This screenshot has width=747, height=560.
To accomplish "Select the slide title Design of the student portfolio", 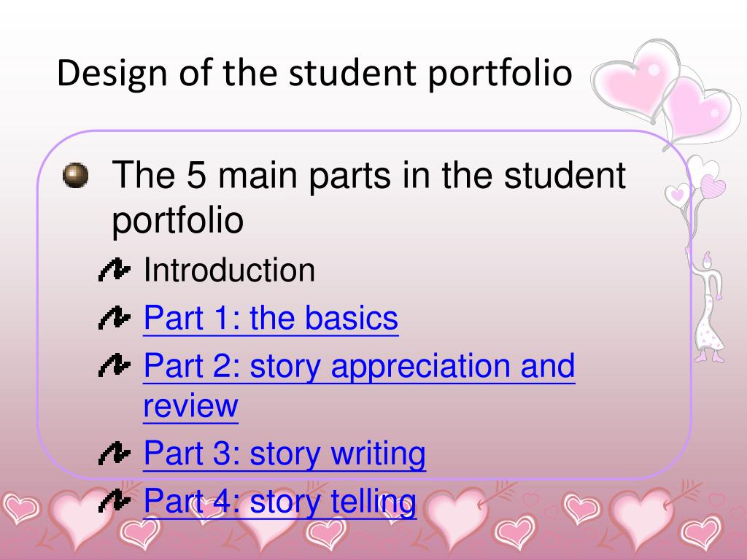I will [314, 74].
